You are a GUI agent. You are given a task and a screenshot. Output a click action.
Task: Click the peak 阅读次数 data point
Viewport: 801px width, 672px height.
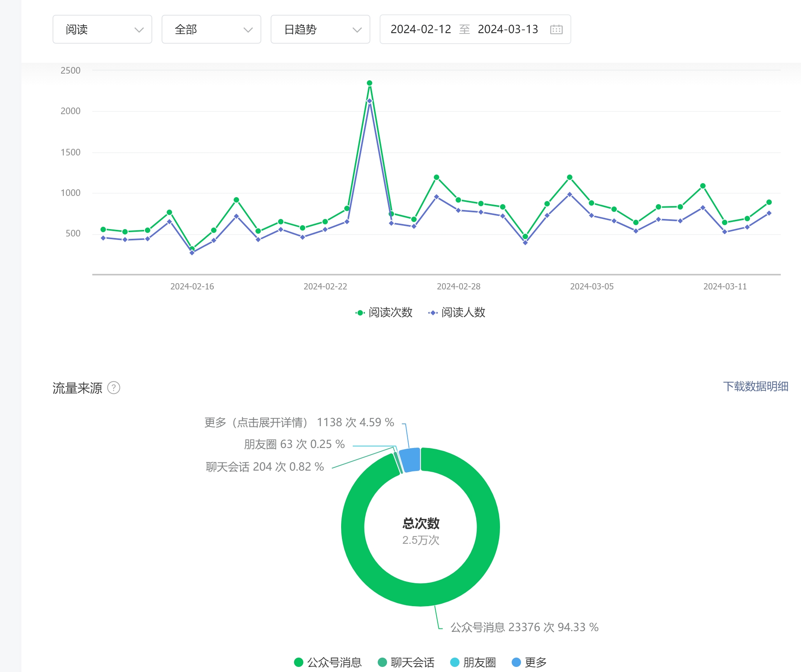370,83
